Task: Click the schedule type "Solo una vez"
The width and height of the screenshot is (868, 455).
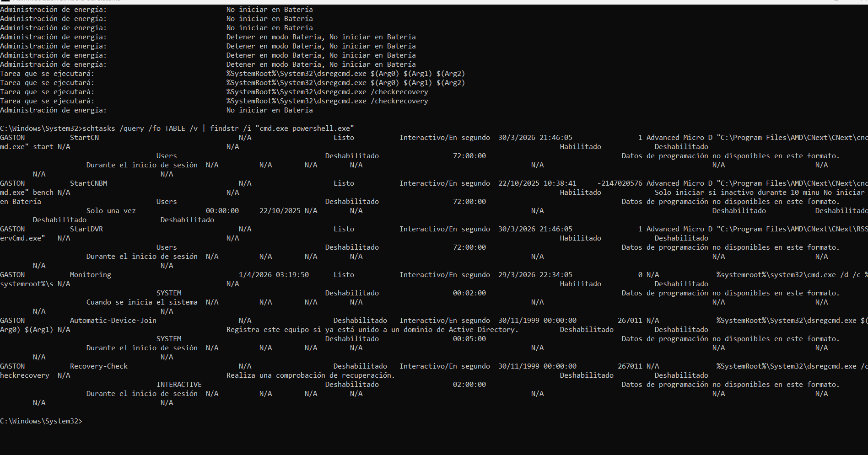Action: [111, 211]
